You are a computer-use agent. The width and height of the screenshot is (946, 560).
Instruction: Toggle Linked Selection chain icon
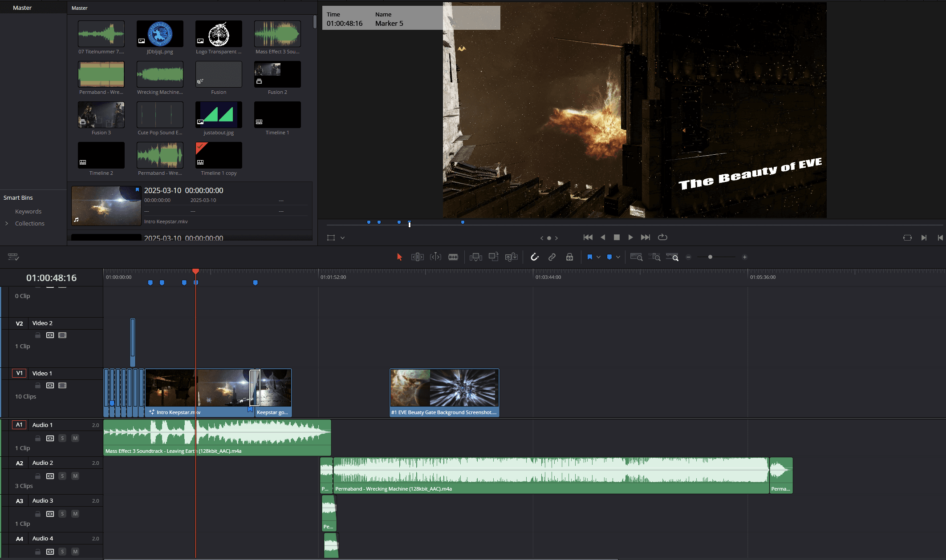pyautogui.click(x=552, y=257)
